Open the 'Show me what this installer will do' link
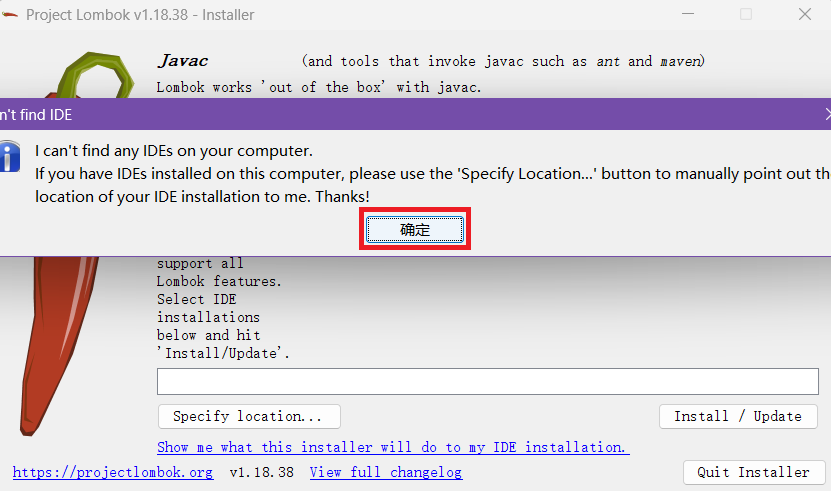The width and height of the screenshot is (831, 491). 393,447
